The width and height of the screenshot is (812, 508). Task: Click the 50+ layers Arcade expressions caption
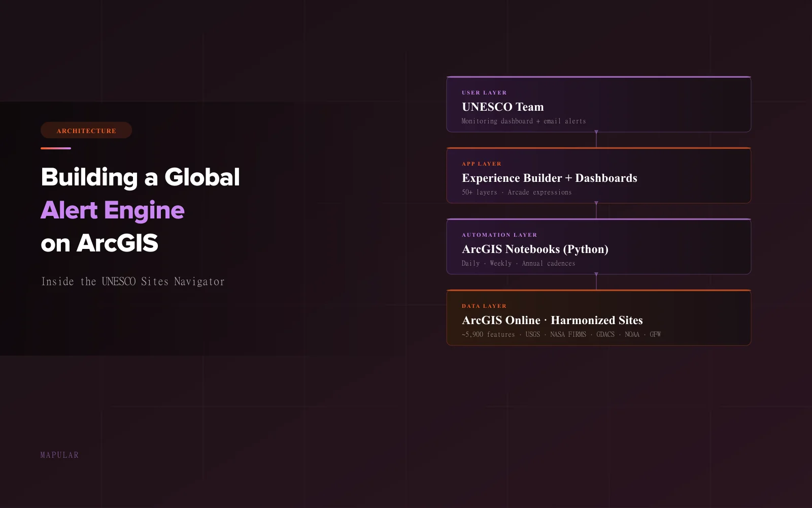point(517,192)
